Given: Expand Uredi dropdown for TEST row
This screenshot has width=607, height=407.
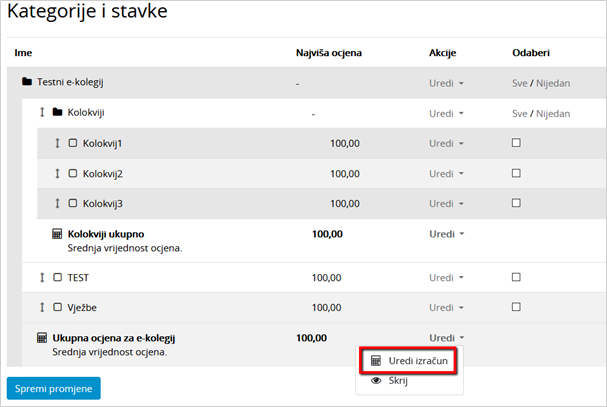Looking at the screenshot, I should (446, 278).
